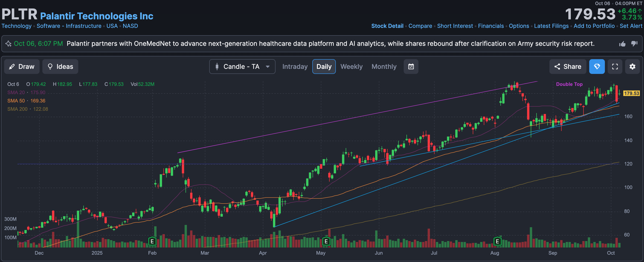Click the Double Top pattern label
Screen dimensions: 644x262
(x=569, y=84)
